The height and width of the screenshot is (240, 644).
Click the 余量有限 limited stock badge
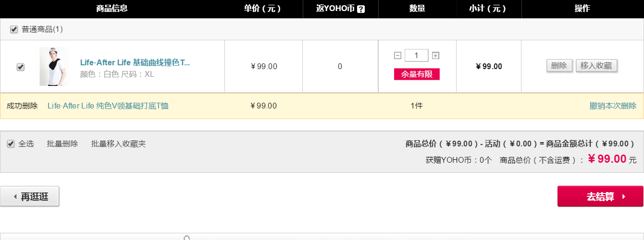(x=417, y=74)
